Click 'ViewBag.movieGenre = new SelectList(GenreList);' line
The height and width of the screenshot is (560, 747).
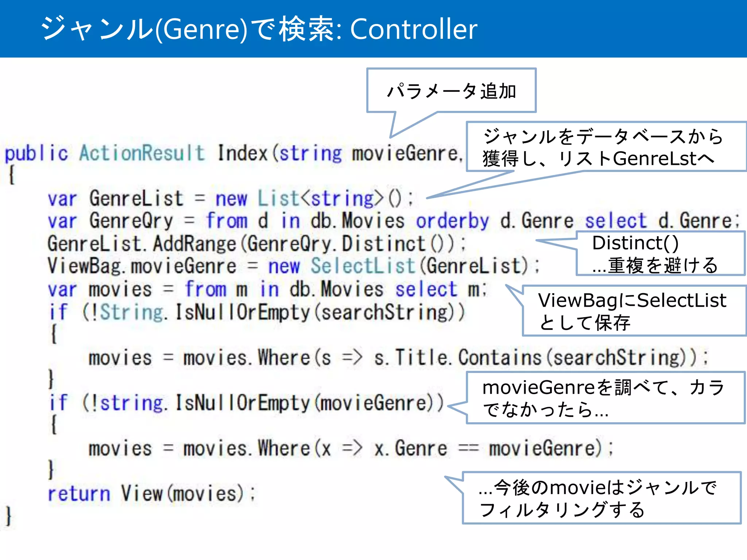click(293, 266)
